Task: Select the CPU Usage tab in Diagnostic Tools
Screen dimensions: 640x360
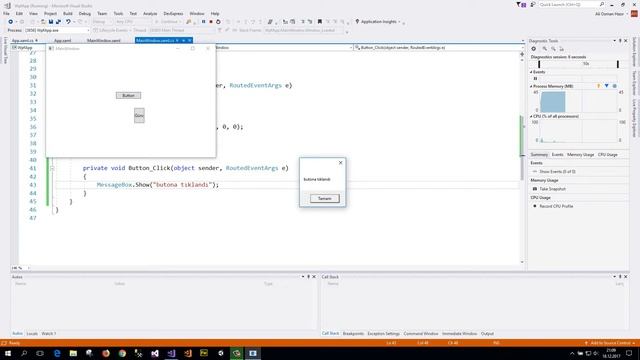Action: click(607, 155)
